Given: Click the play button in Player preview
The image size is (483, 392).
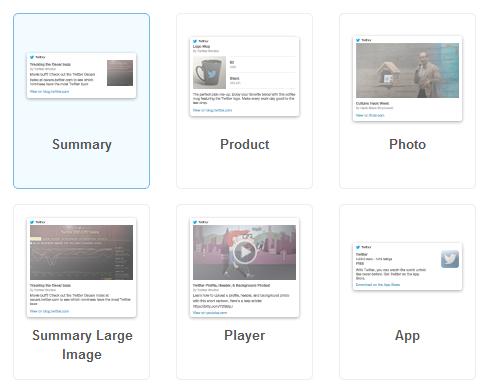Looking at the screenshot, I should 245,252.
